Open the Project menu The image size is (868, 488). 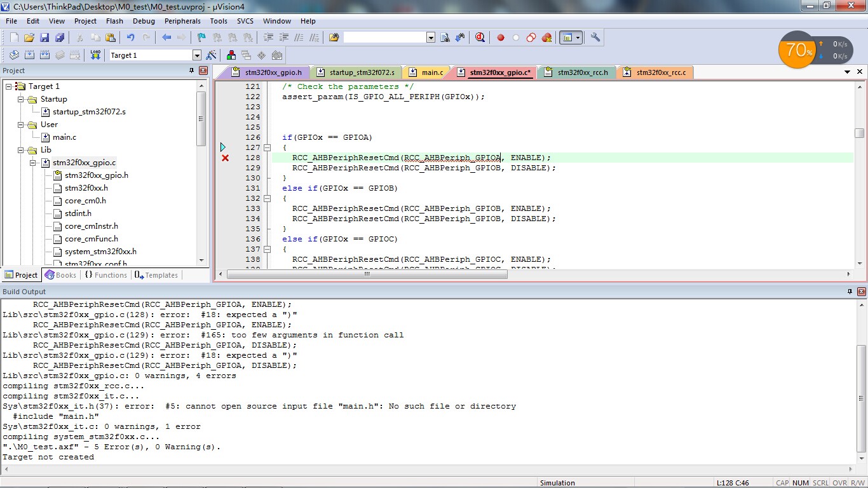[85, 21]
